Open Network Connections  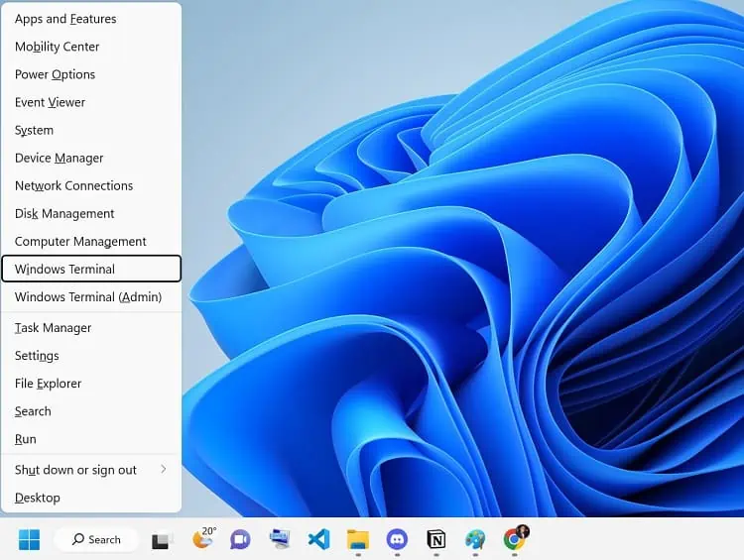coord(74,185)
